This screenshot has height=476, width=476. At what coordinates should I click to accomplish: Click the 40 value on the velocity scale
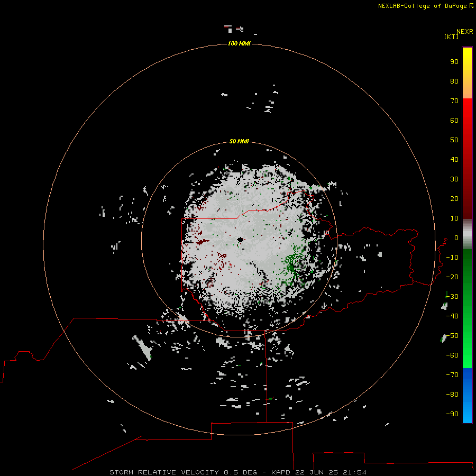[x=454, y=160]
